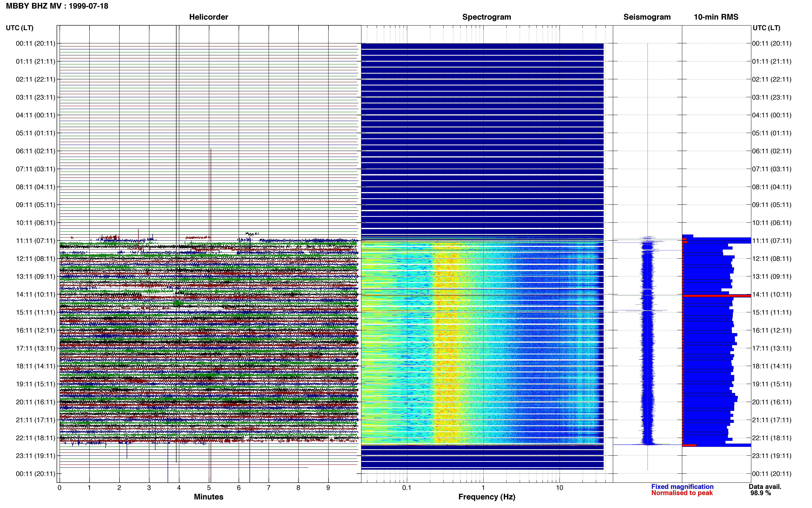Click minute tick '2' on helicorder axis
Image resolution: width=812 pixels, height=508 pixels.
(x=119, y=488)
